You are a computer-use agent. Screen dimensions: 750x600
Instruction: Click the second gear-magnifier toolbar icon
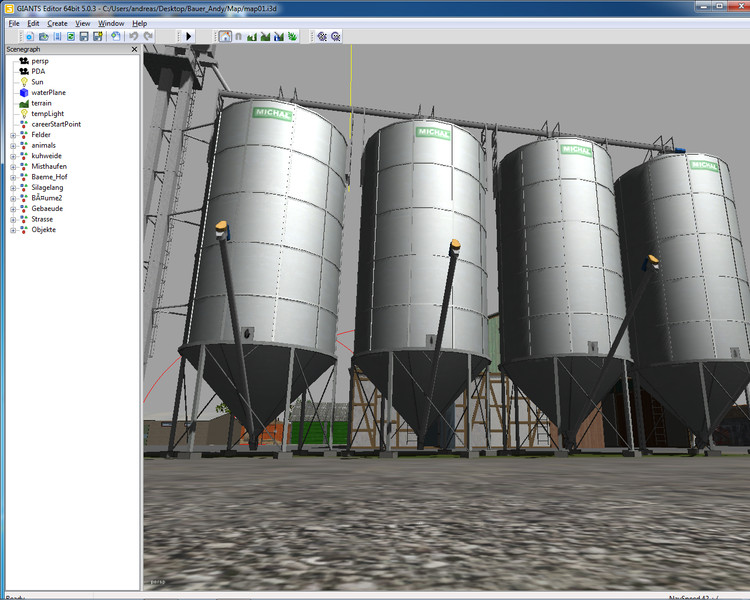click(336, 36)
